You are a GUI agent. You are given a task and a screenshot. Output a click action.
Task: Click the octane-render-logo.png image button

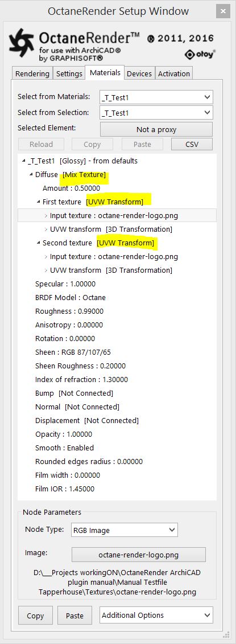pos(139,555)
